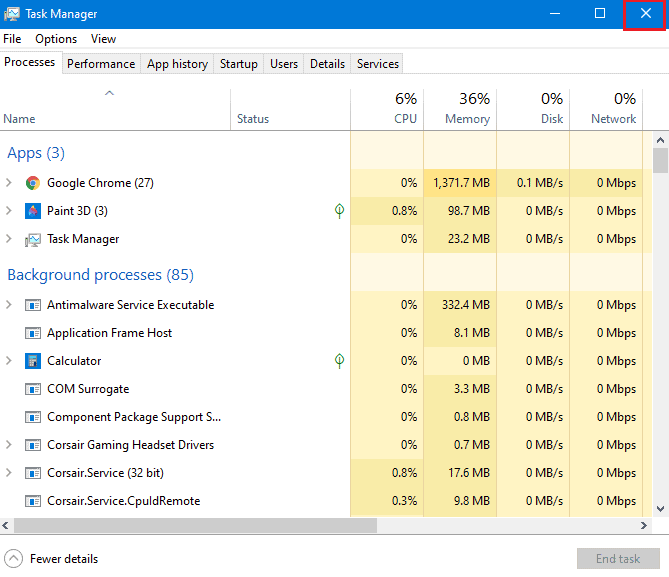Click the vertical scrollbar thumb
Screen dimensions: 669x577
tap(660, 160)
